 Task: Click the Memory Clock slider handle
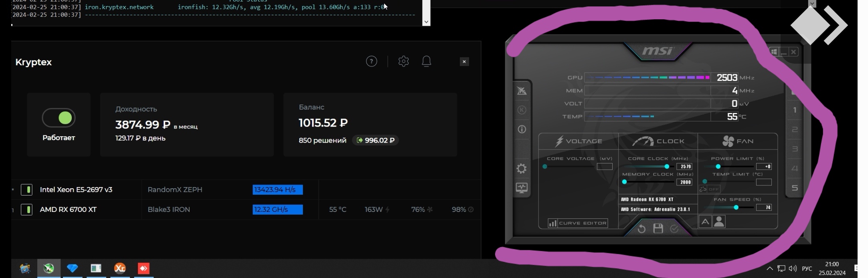point(624,182)
